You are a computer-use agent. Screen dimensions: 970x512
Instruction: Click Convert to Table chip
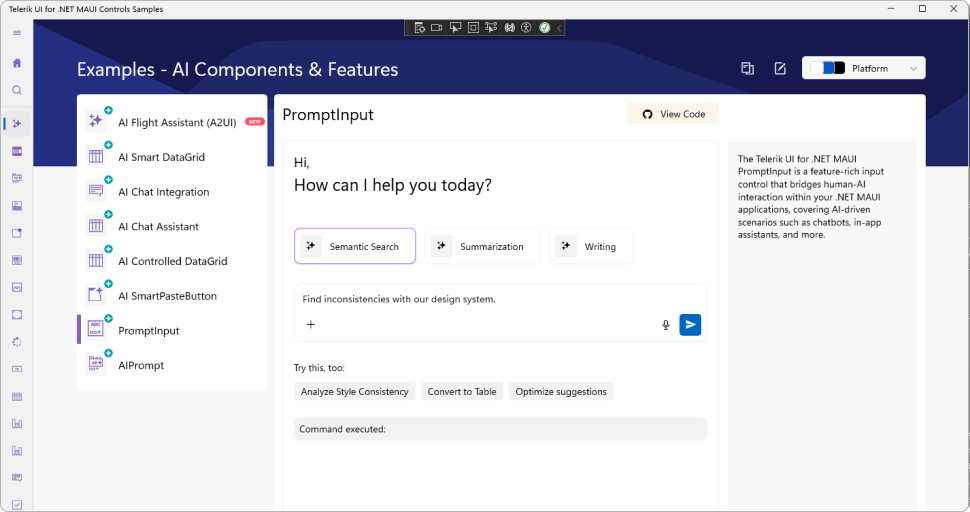coord(462,391)
